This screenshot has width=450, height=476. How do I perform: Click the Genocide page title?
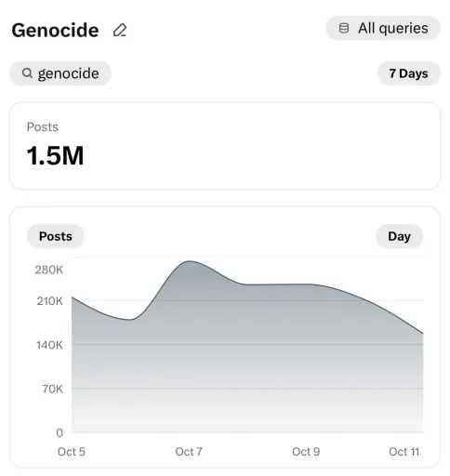click(55, 30)
